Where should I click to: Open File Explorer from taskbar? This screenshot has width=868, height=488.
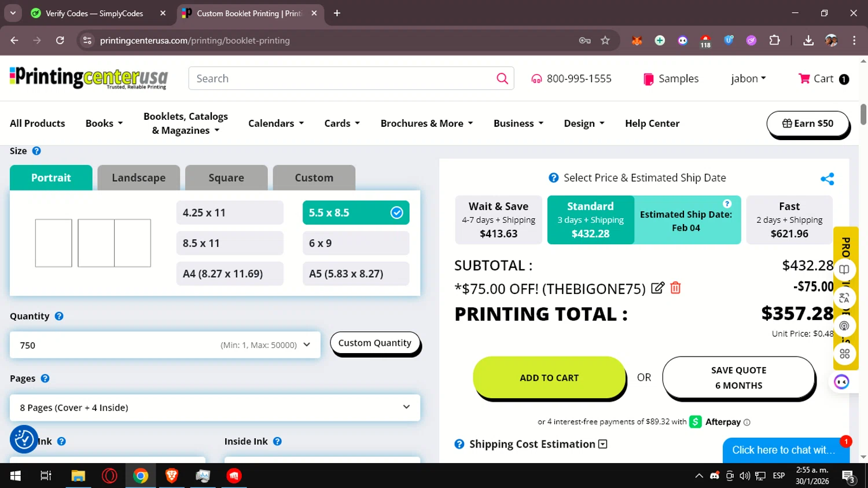[78, 476]
